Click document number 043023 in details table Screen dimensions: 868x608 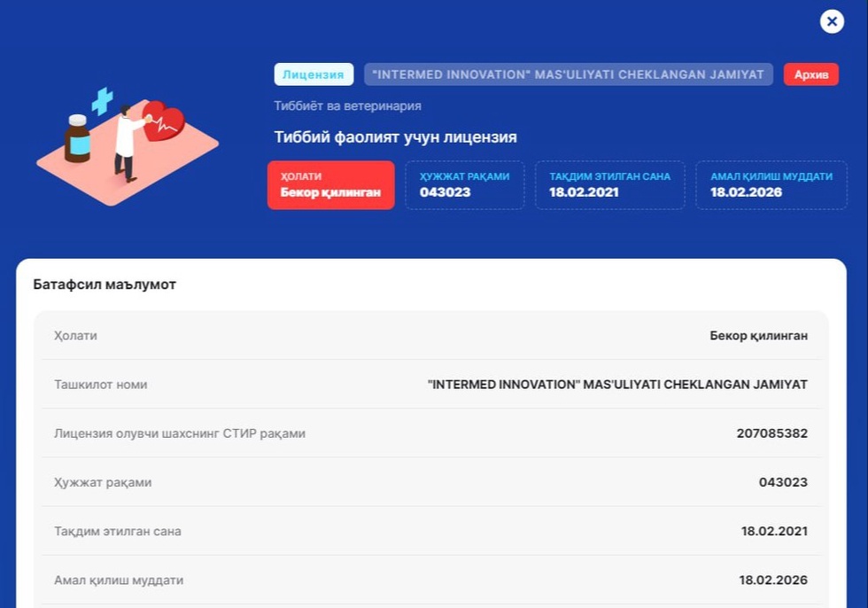pos(783,482)
